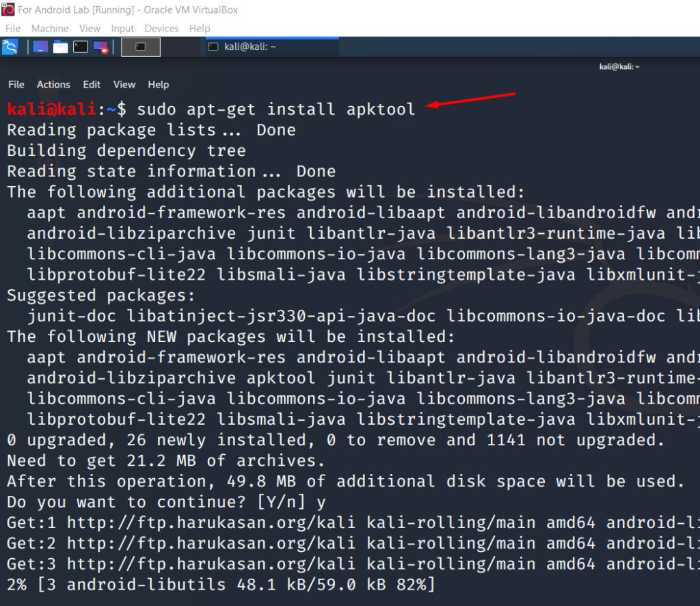The image size is (700, 606).
Task: Open the screen recorder panel icon
Action: point(101,47)
